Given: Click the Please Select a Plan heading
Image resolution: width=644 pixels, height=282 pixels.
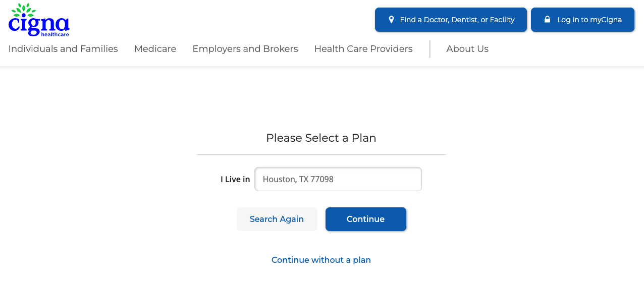Looking at the screenshot, I should pos(321,138).
